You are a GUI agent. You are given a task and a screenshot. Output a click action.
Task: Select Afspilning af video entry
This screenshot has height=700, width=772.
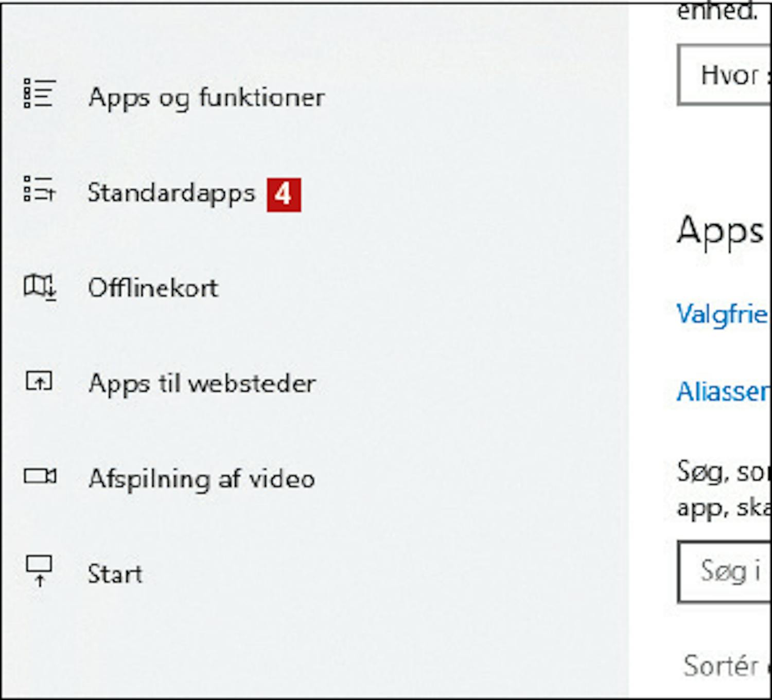[x=202, y=479]
